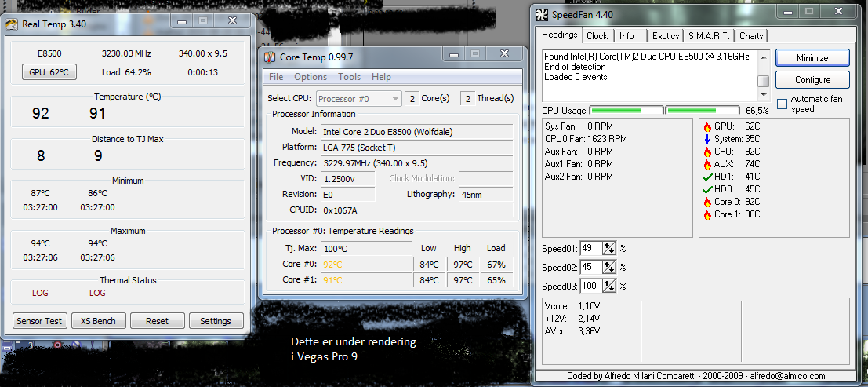Click the Lithography value 45nm

pos(485,194)
